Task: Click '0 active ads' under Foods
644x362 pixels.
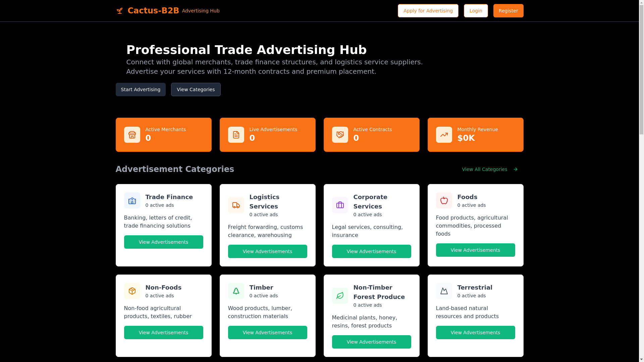Action: tap(472, 205)
